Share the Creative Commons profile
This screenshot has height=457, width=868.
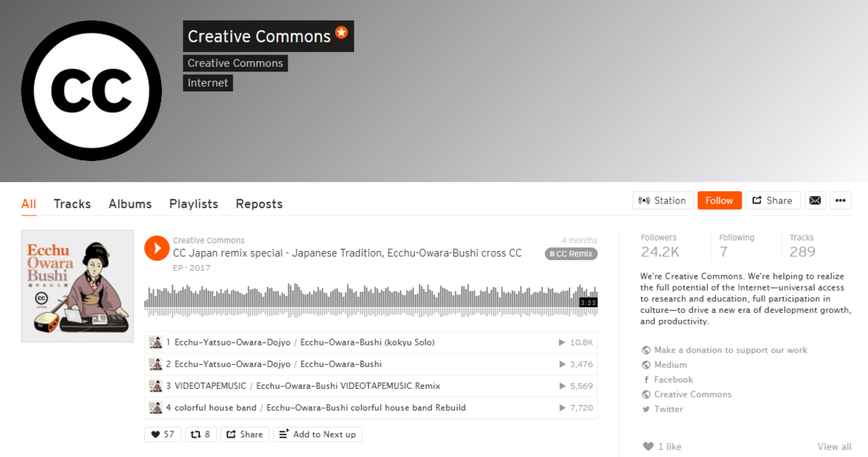[x=772, y=201]
